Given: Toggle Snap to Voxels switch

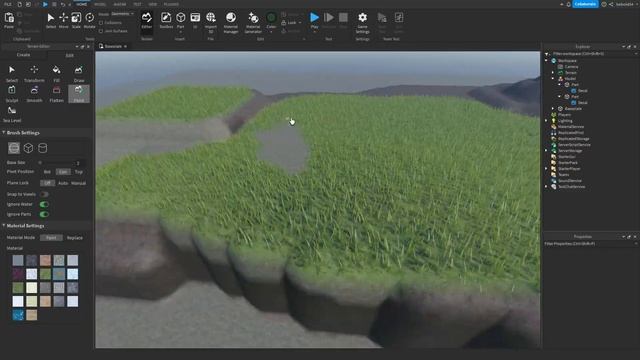Looking at the screenshot, I should click(44, 194).
